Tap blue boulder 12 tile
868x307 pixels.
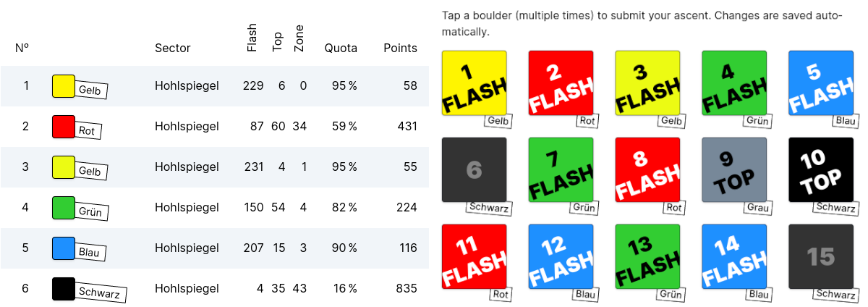[x=561, y=256]
